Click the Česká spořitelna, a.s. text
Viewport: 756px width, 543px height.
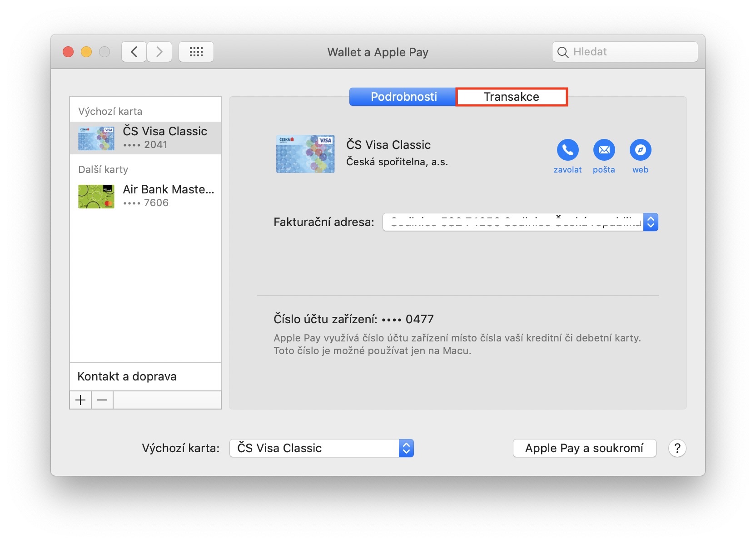[x=397, y=162]
